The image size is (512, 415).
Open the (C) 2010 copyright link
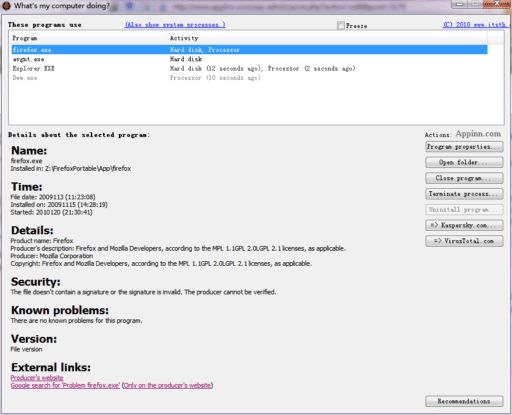476,25
